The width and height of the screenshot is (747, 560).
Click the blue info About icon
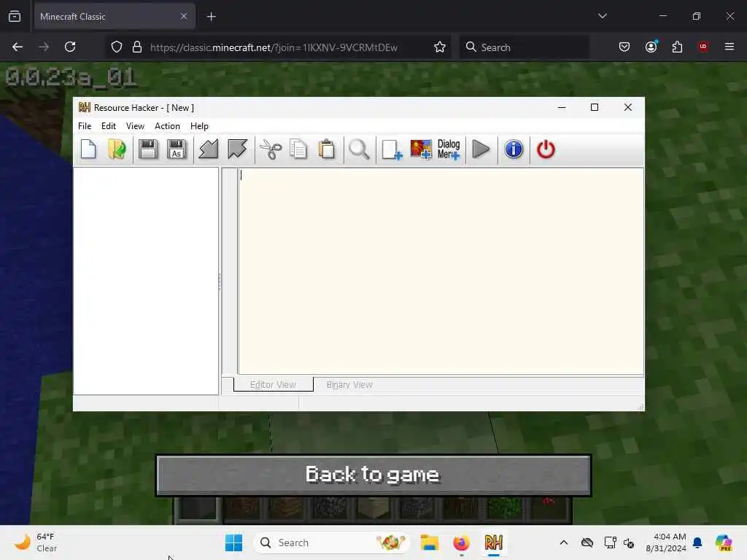tap(514, 149)
